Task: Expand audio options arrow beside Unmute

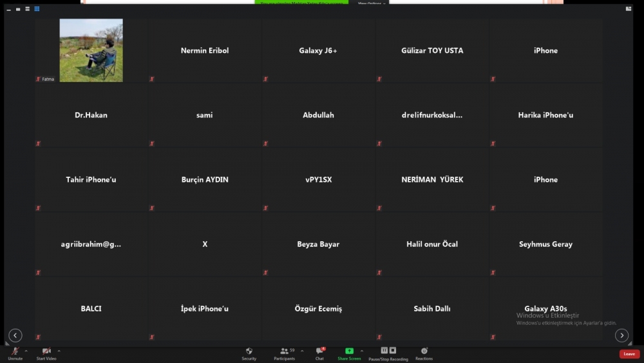Action: point(26,351)
